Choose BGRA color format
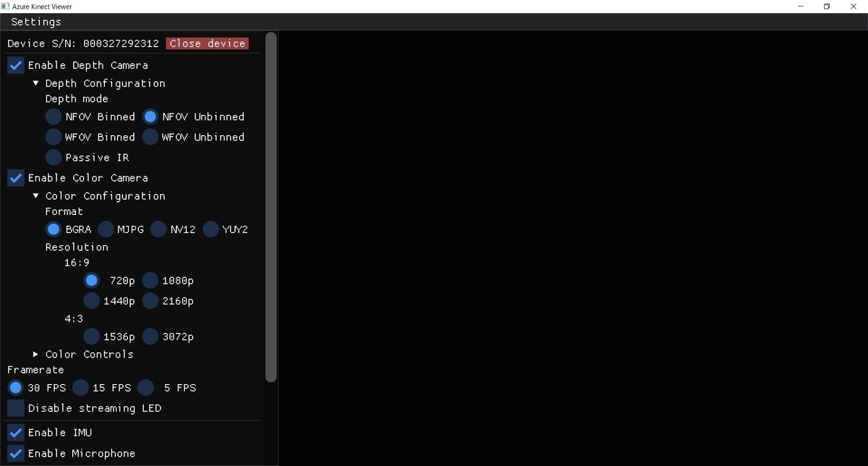868x466 pixels. click(x=54, y=229)
